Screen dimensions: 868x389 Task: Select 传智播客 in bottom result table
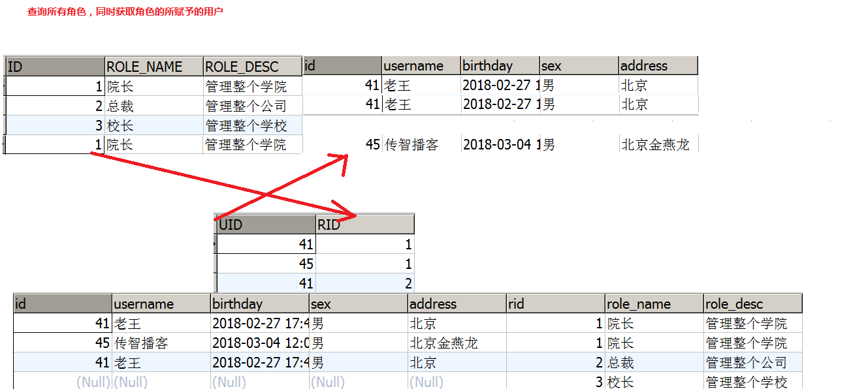coord(161,343)
